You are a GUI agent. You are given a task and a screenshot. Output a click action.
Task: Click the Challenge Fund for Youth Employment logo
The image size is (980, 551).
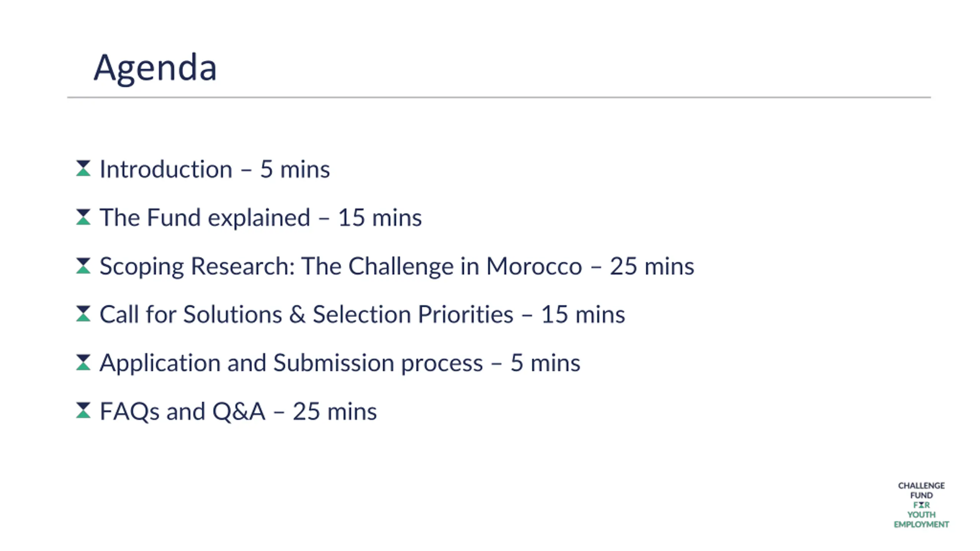[921, 505]
